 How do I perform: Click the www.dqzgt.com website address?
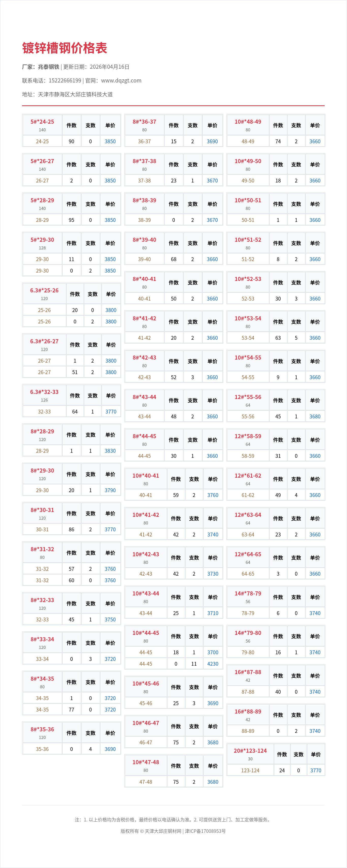(x=121, y=80)
